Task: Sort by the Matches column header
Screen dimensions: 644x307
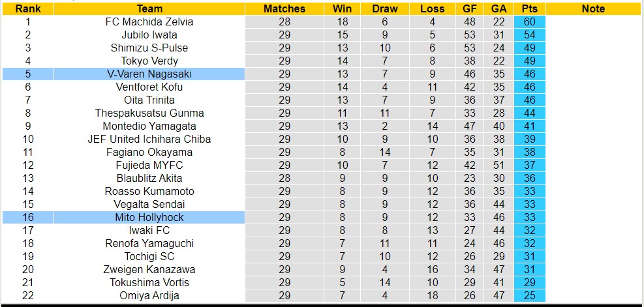Action: (x=284, y=8)
